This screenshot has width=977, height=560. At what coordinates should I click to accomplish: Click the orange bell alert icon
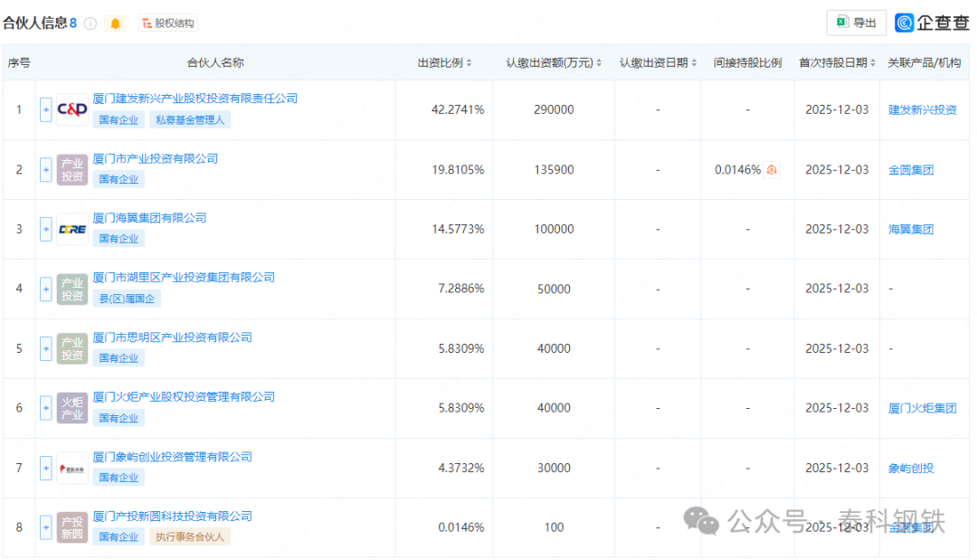tap(115, 24)
